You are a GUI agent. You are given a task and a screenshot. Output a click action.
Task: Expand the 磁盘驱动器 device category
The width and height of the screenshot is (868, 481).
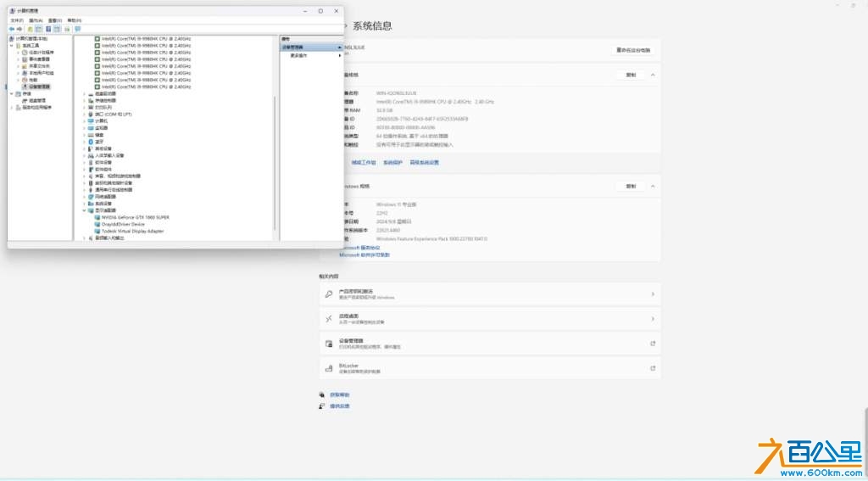(84, 93)
